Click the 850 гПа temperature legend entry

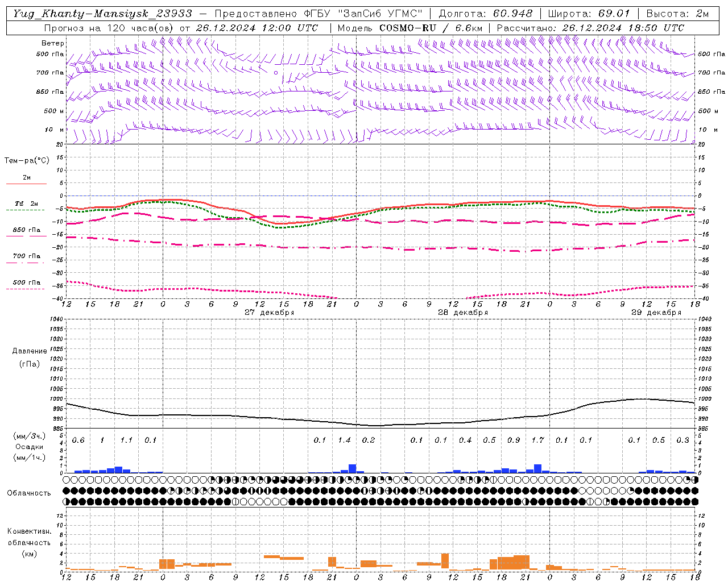pos(27,230)
